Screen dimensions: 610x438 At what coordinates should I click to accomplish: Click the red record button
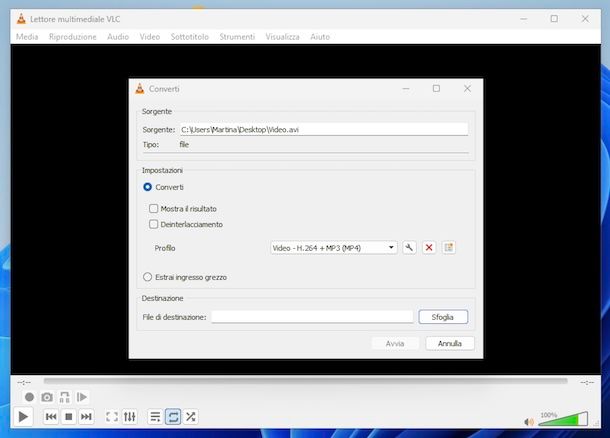(29, 397)
